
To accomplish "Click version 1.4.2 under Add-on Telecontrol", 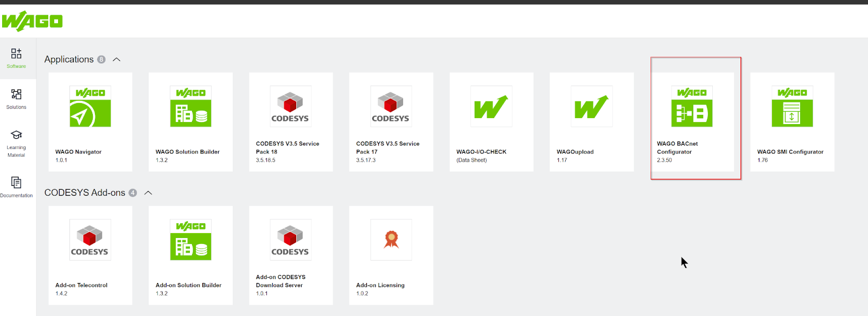I will (x=61, y=294).
